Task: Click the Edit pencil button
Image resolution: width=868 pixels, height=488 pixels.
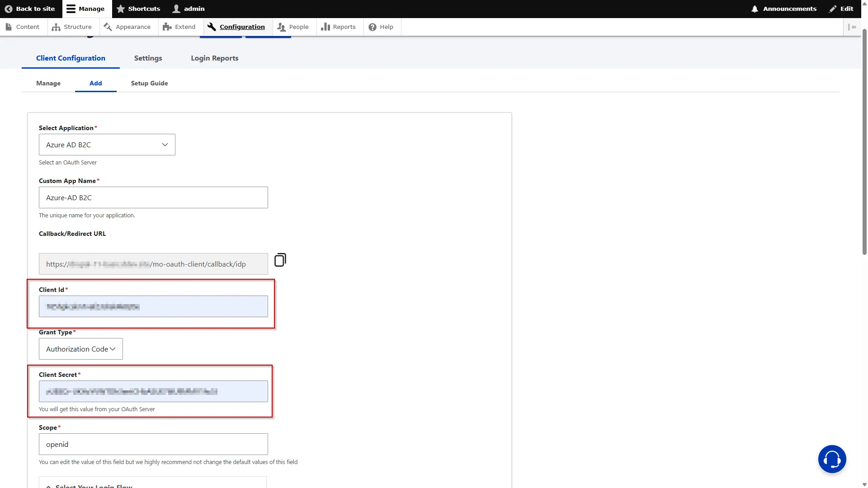Action: [x=841, y=9]
